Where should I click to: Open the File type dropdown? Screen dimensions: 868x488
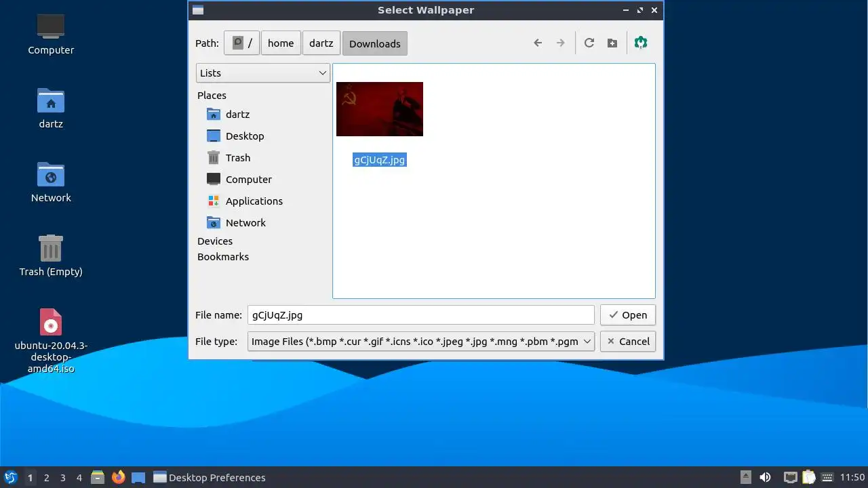[421, 342]
